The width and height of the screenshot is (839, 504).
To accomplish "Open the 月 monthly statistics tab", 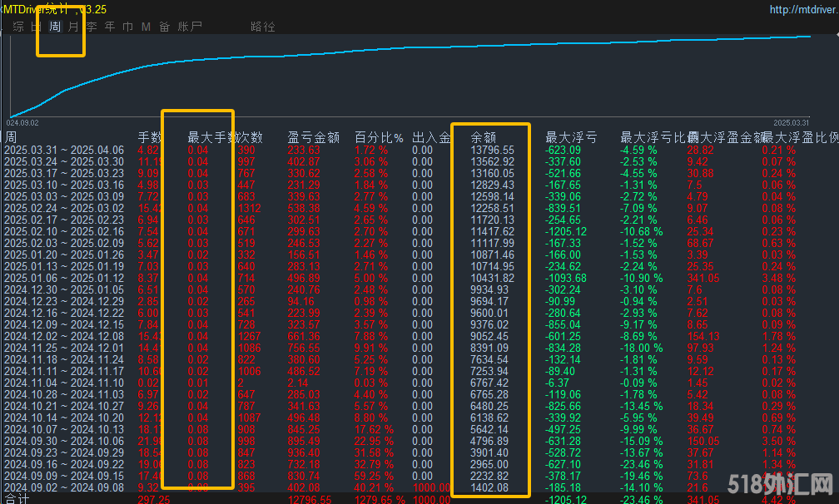I will (x=73, y=26).
